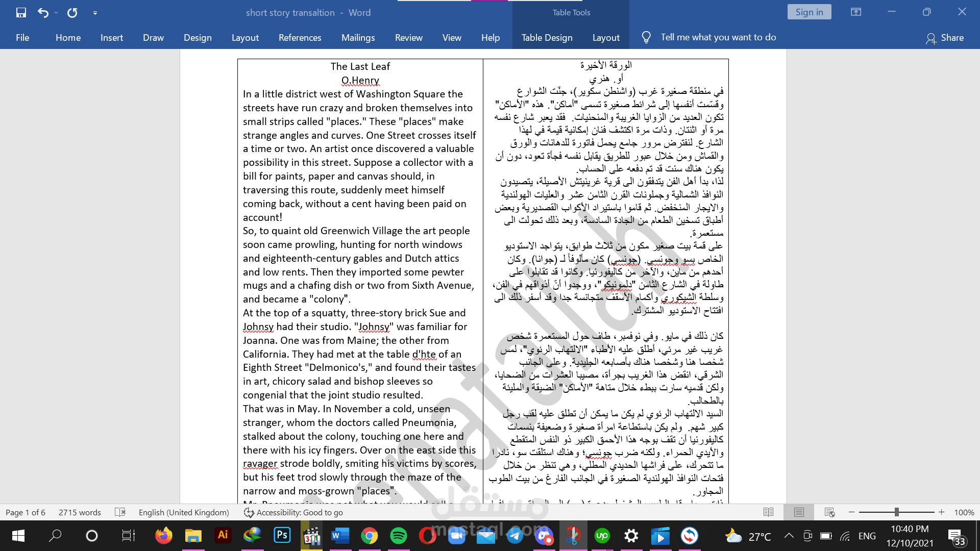Show hidden system tray icons
Screen dimensions: 980x551
pyautogui.click(x=789, y=536)
